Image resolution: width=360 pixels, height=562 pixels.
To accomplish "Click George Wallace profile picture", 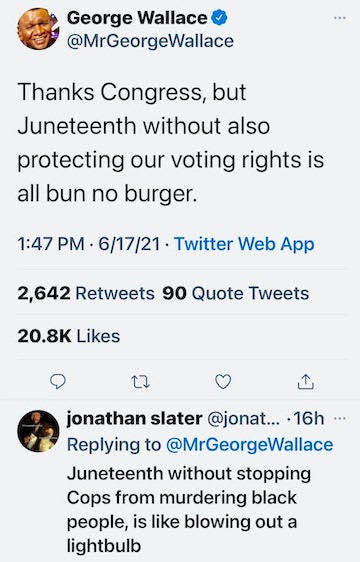I will pos(38,28).
